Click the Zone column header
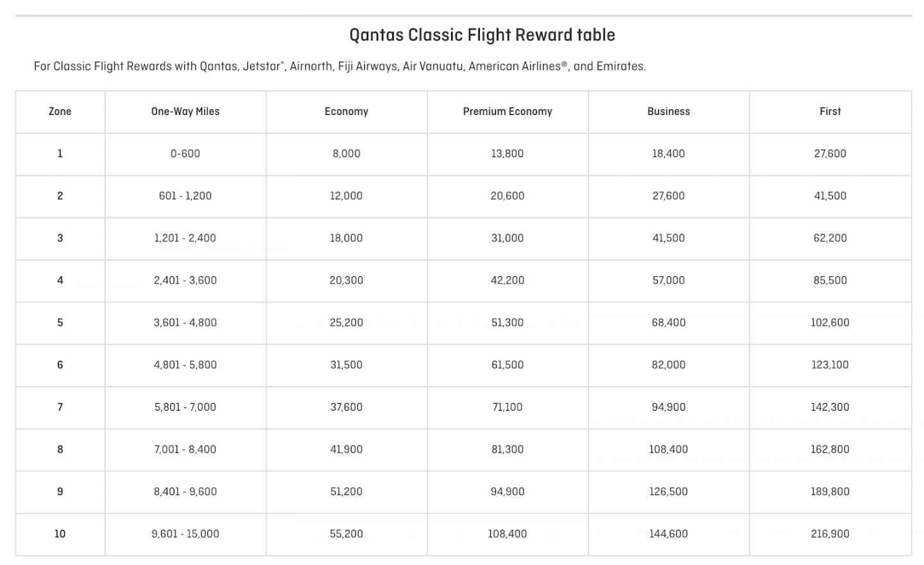This screenshot has height=565, width=924. point(60,112)
